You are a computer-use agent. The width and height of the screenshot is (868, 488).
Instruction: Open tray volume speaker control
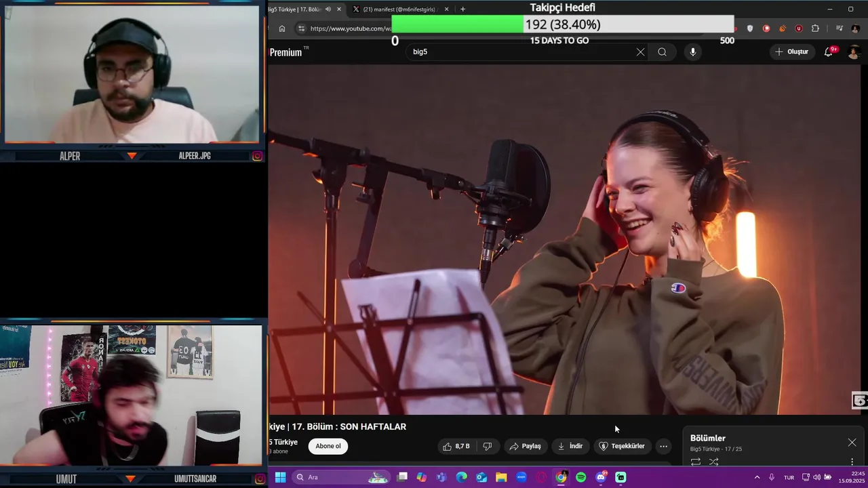816,477
